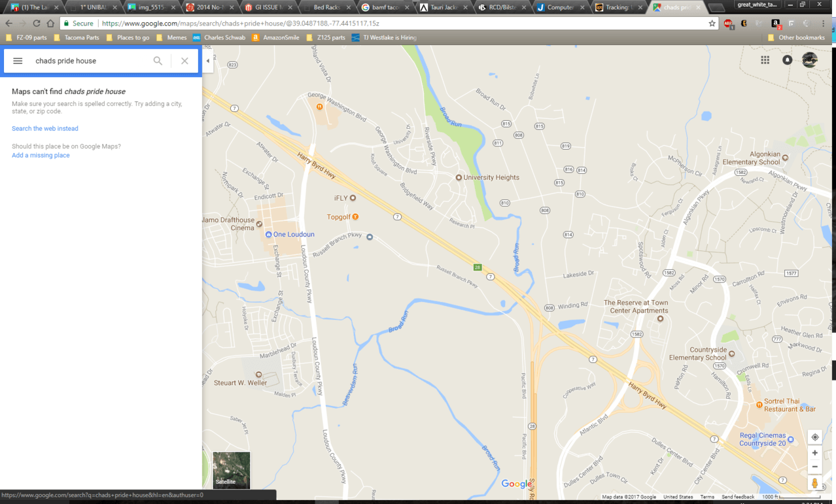The width and height of the screenshot is (836, 504).
Task: Open the 'Tacoma Parts' bookmark folder
Action: (x=77, y=38)
